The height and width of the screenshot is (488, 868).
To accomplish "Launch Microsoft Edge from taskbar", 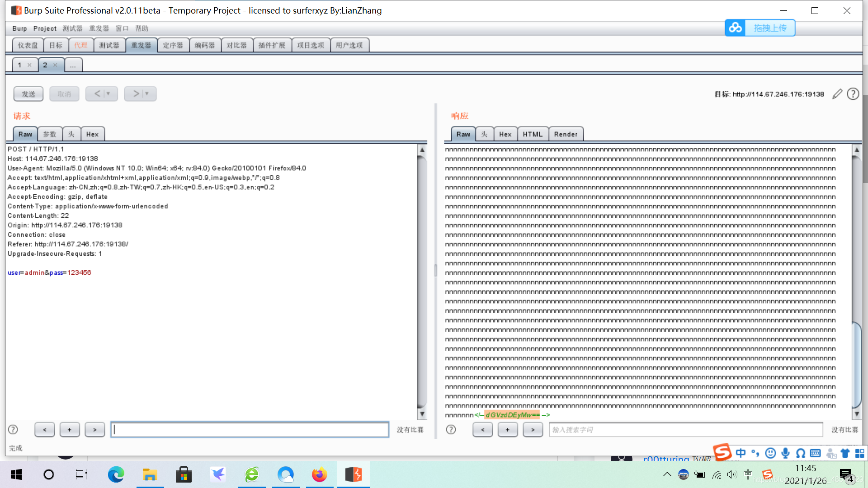I will 116,474.
